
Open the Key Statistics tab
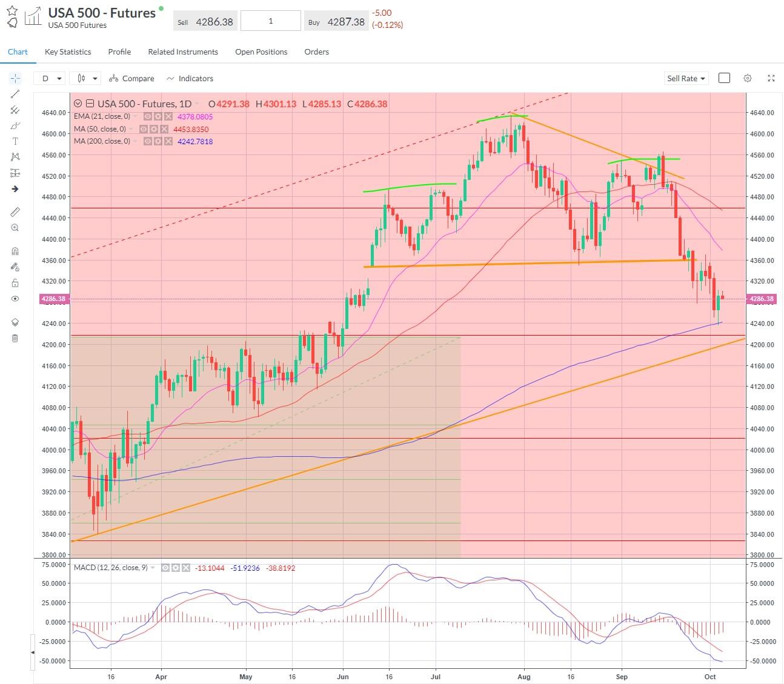click(x=68, y=51)
